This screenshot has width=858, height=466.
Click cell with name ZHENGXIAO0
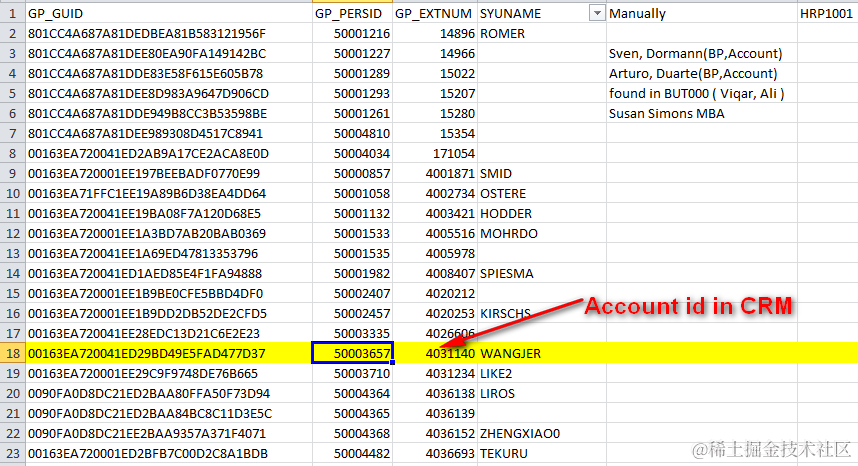tap(542, 433)
